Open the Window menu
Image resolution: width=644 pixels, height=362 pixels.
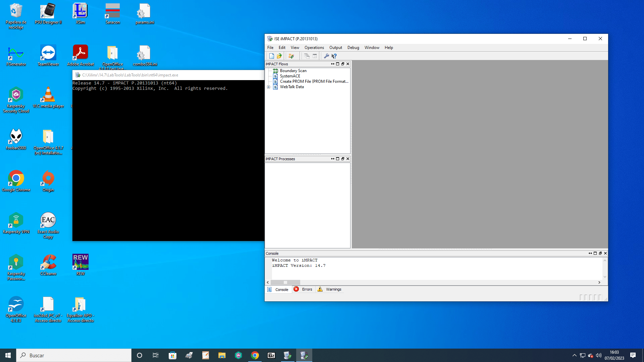coord(372,48)
